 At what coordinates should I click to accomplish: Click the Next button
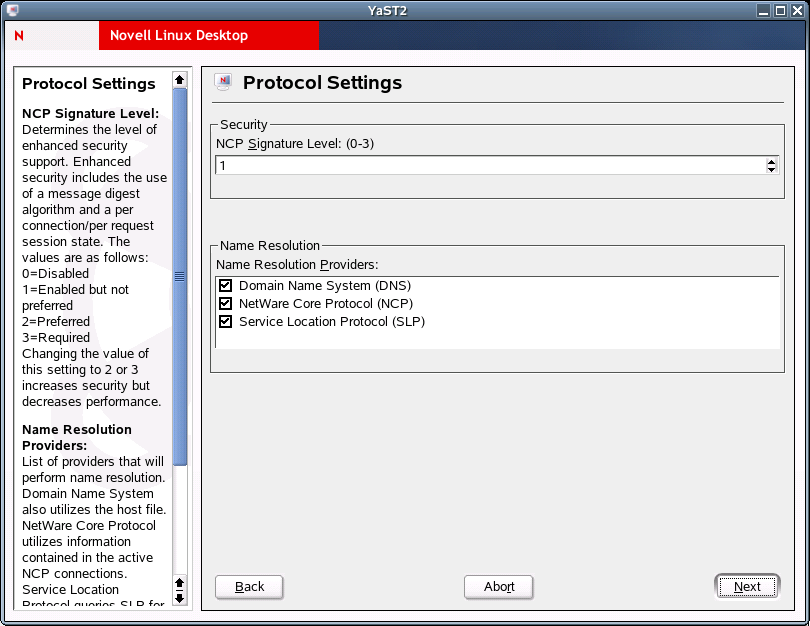point(747,587)
